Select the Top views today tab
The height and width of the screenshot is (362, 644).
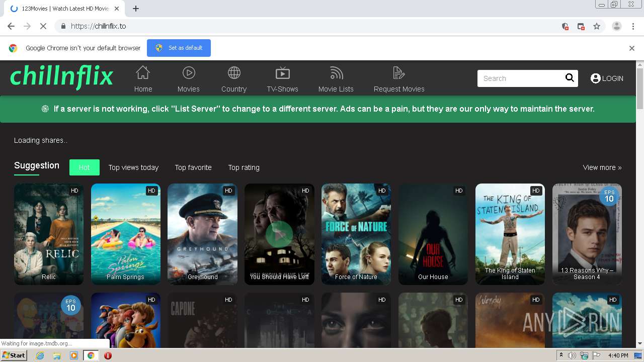point(133,167)
